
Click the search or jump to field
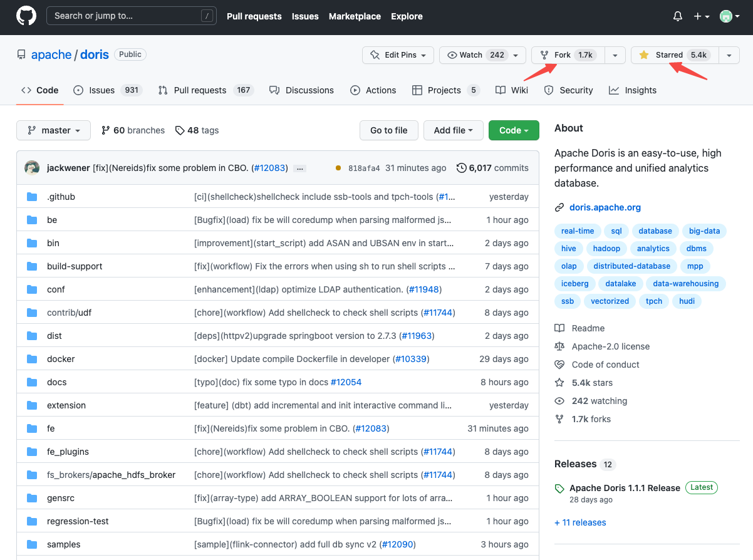[x=132, y=16]
